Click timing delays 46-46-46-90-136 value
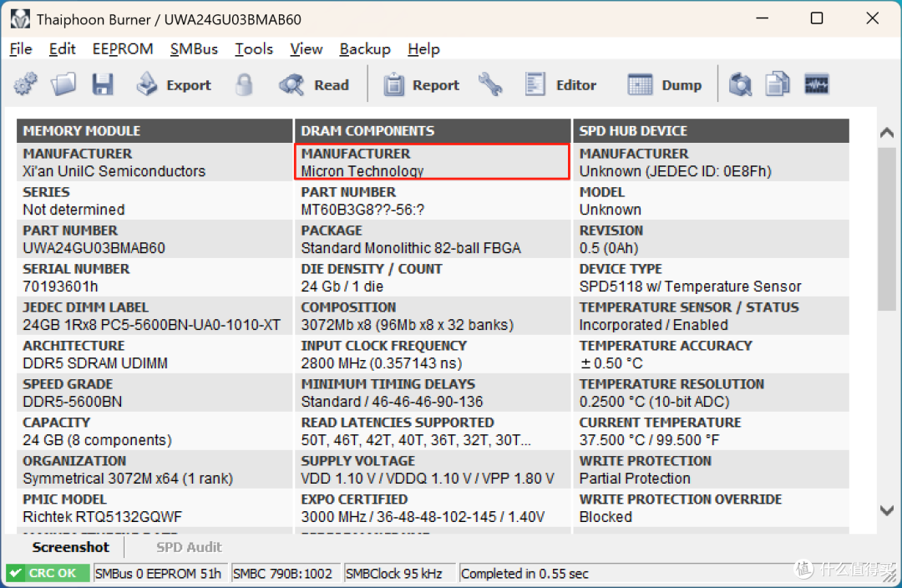 [x=392, y=402]
